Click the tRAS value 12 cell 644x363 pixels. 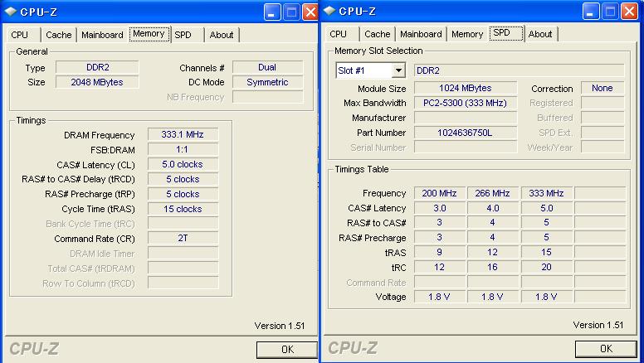point(492,252)
